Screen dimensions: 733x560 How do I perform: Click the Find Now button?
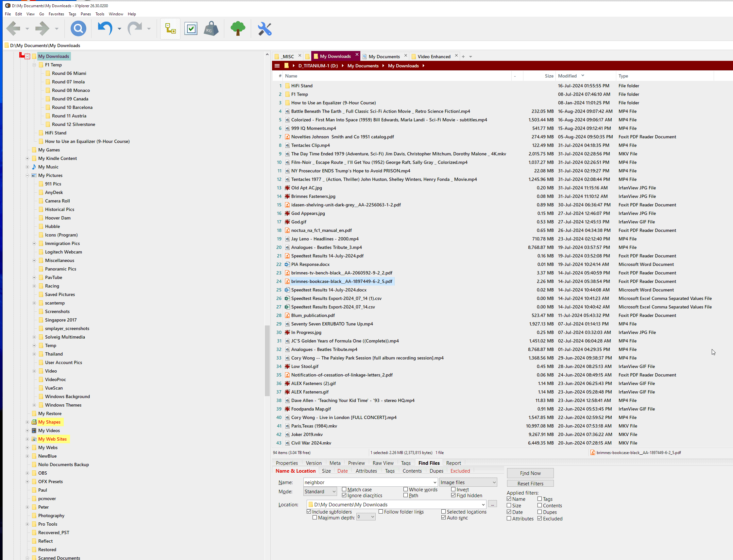coord(530,473)
